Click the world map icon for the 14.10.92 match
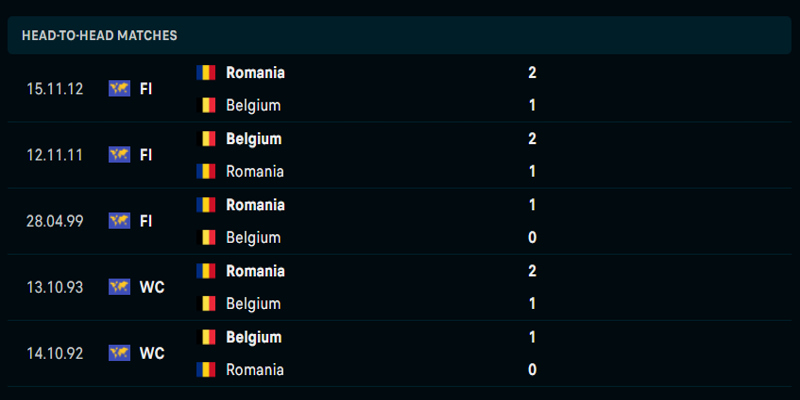 pyautogui.click(x=119, y=353)
